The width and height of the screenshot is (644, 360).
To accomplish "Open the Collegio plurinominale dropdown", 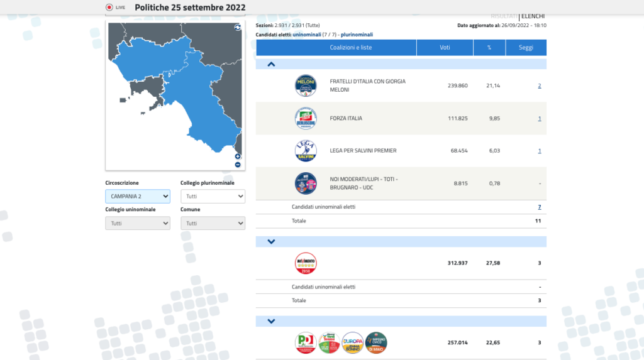I will pos(213,196).
